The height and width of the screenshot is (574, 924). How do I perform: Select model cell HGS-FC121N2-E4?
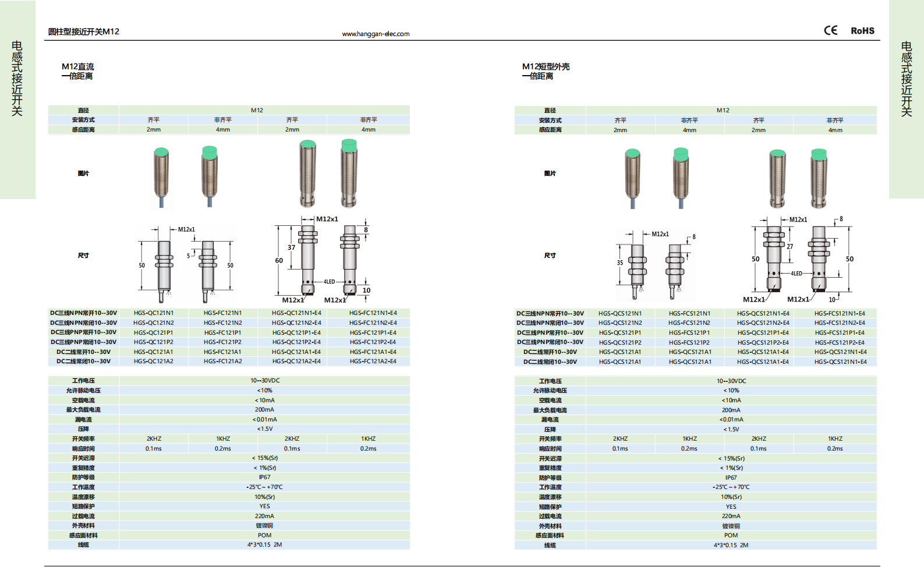(x=373, y=323)
